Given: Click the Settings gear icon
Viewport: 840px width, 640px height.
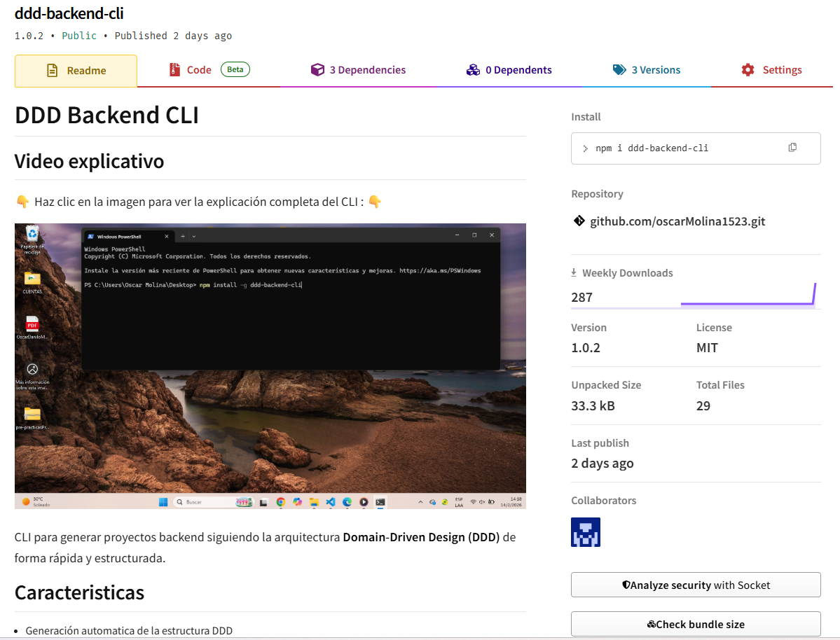Looking at the screenshot, I should [x=748, y=69].
